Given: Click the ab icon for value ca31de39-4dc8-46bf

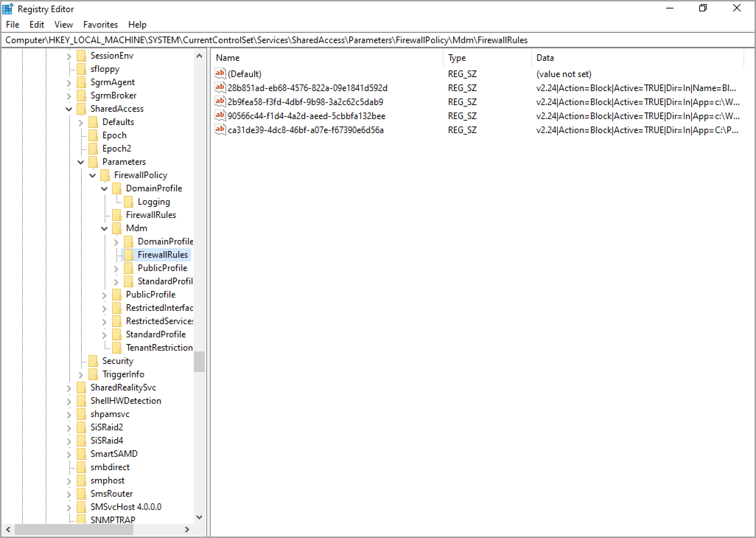Looking at the screenshot, I should coord(220,130).
